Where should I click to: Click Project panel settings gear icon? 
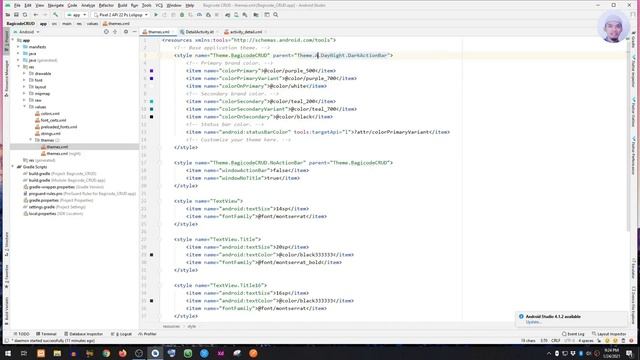tap(126, 32)
